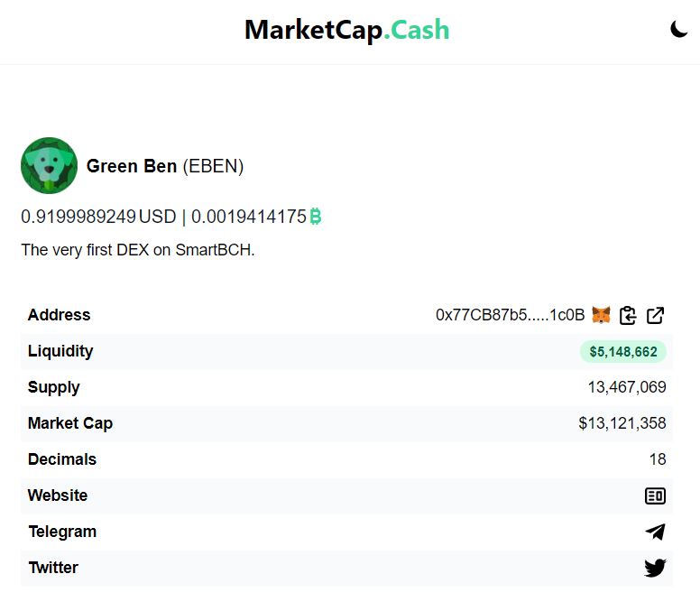Click the $13,121,358 market cap value
Screen dimensions: 700x611
tap(622, 423)
